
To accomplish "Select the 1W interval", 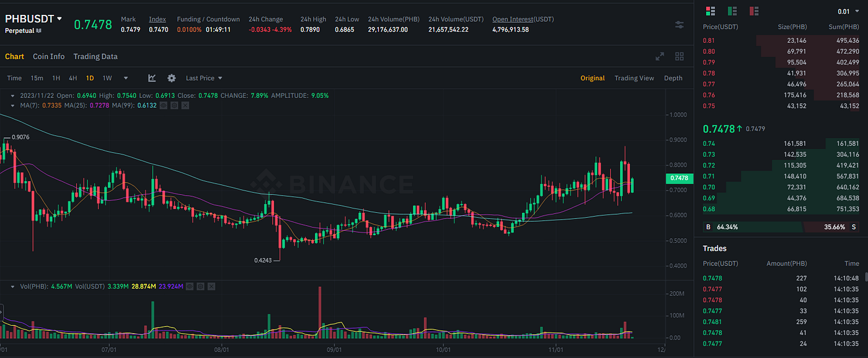I will coord(107,78).
